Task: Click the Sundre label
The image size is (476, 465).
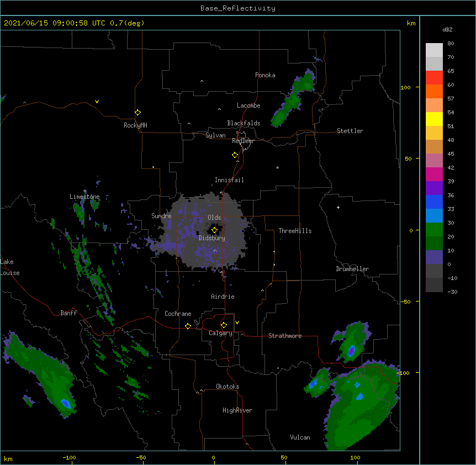Action: pyautogui.click(x=161, y=216)
